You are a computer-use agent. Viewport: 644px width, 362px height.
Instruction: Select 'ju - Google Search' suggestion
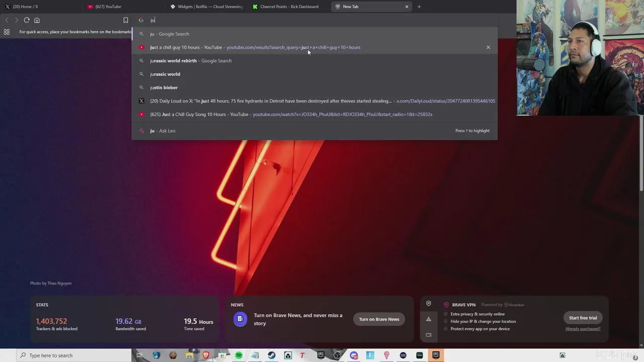pos(314,34)
